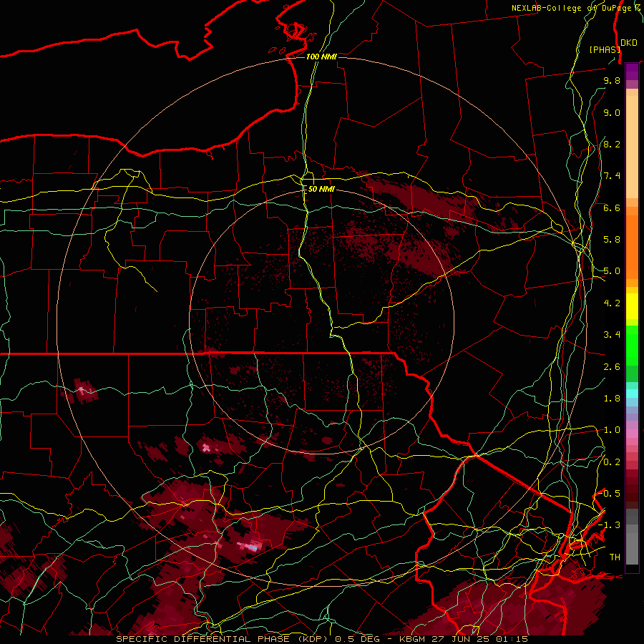Click the [PHAS] legend label
644x644 pixels.
605,49
